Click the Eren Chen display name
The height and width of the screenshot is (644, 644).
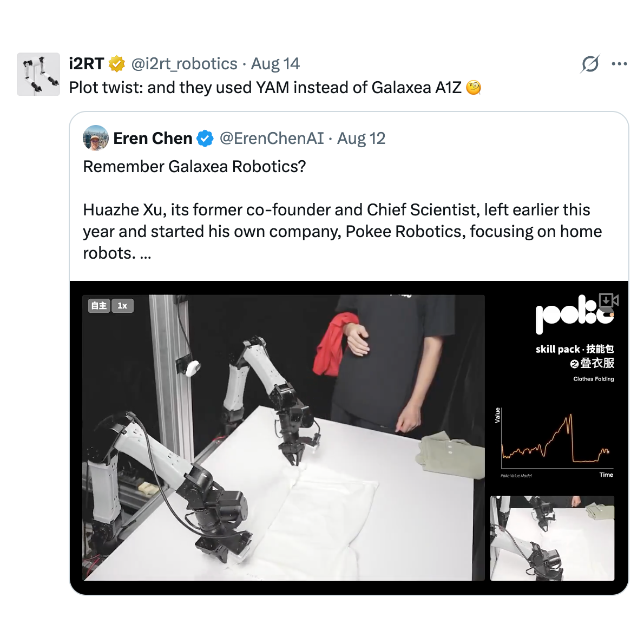[153, 139]
